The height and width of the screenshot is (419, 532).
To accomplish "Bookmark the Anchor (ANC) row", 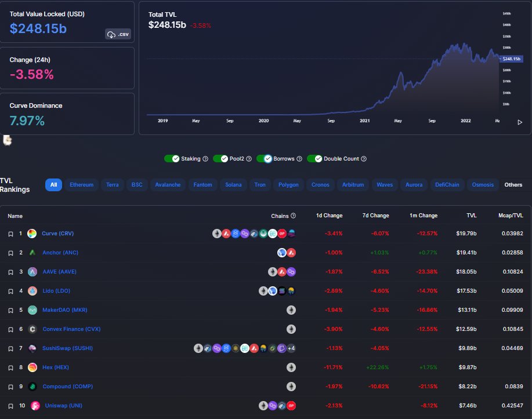I will pos(11,253).
